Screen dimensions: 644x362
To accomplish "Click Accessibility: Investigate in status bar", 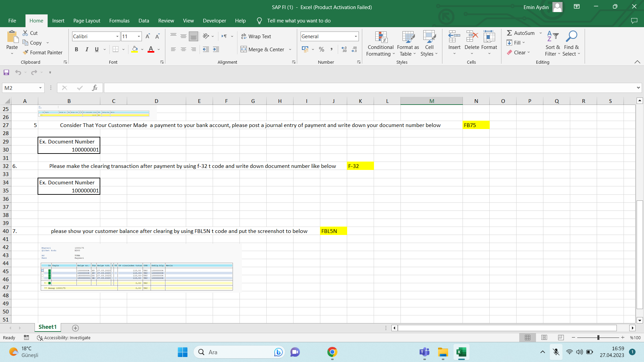I will point(64,338).
